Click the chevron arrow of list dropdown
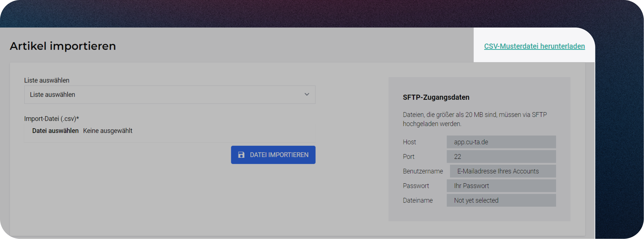The height and width of the screenshot is (239, 644). (x=306, y=95)
